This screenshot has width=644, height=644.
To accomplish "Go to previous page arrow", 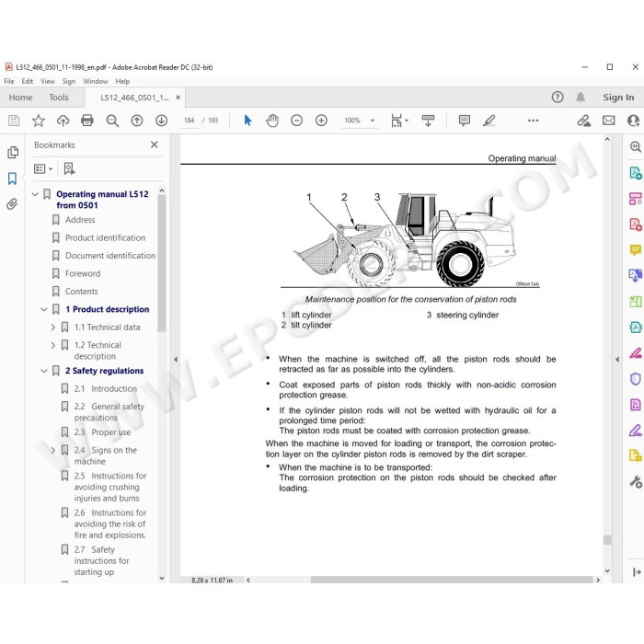I will click(137, 121).
